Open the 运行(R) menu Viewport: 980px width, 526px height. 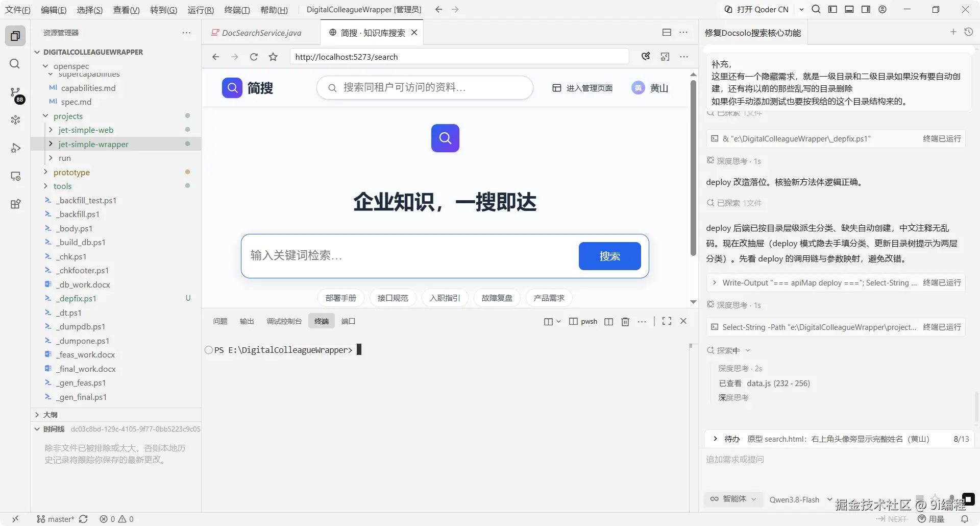click(201, 10)
